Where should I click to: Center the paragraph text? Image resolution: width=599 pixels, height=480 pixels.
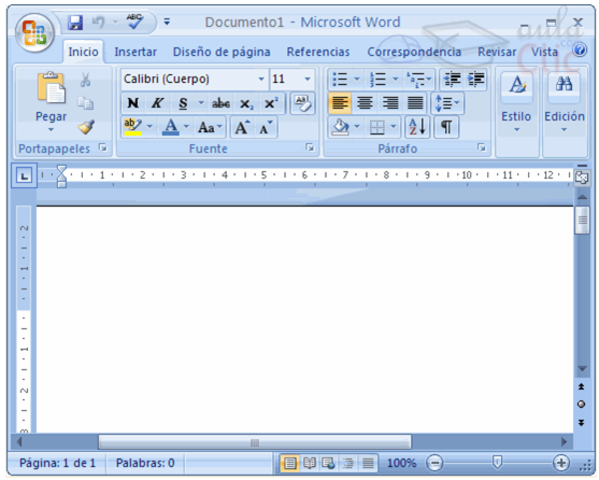[x=365, y=103]
